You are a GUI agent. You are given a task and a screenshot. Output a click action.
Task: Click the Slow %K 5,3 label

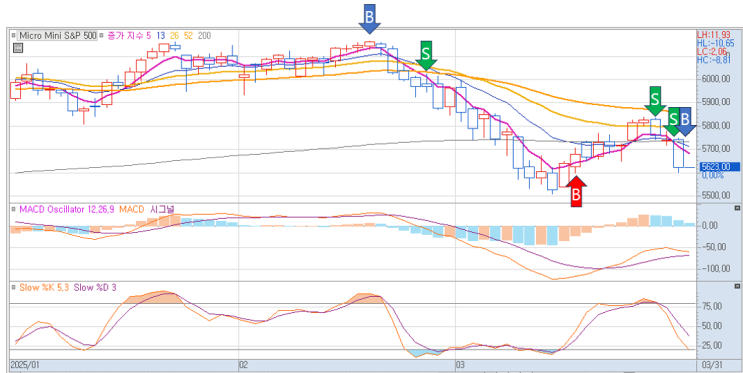click(45, 287)
